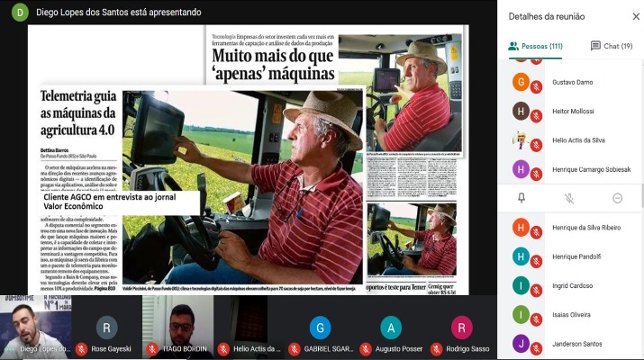
Task: Select participant name Ingrid Cardoso
Action: 572,285
